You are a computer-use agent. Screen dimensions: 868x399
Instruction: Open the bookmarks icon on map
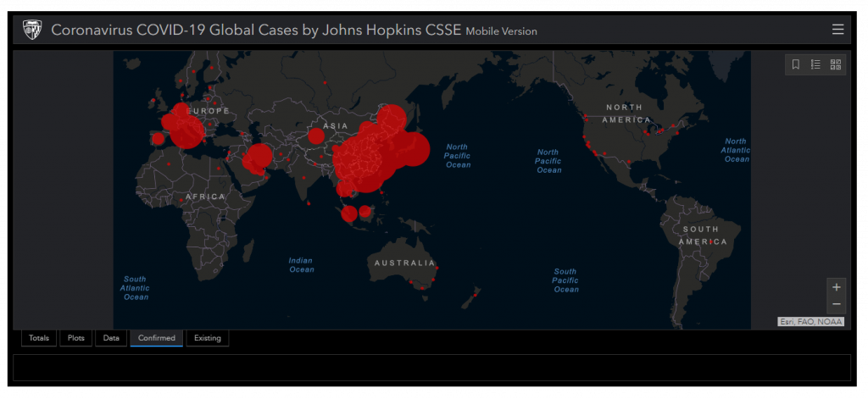pos(795,64)
